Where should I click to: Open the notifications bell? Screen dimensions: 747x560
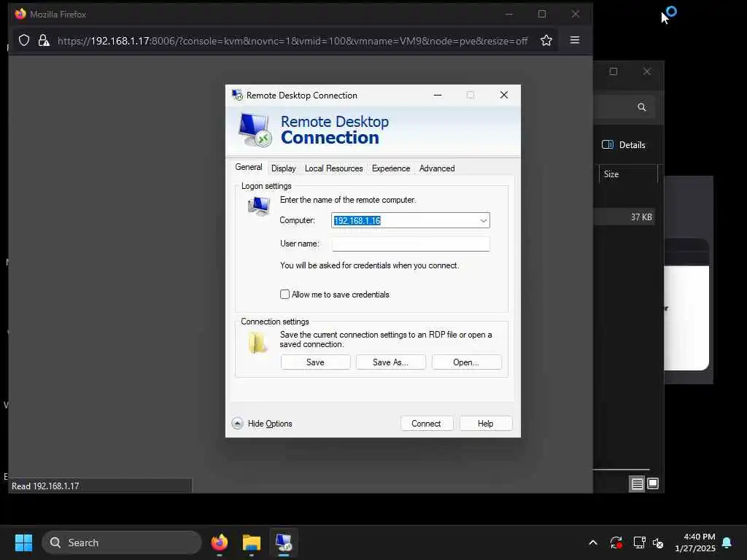click(x=727, y=542)
